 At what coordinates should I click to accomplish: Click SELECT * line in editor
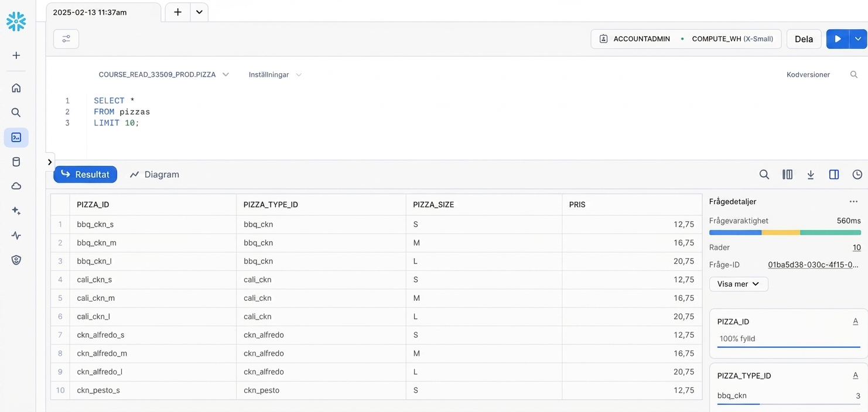pos(114,101)
